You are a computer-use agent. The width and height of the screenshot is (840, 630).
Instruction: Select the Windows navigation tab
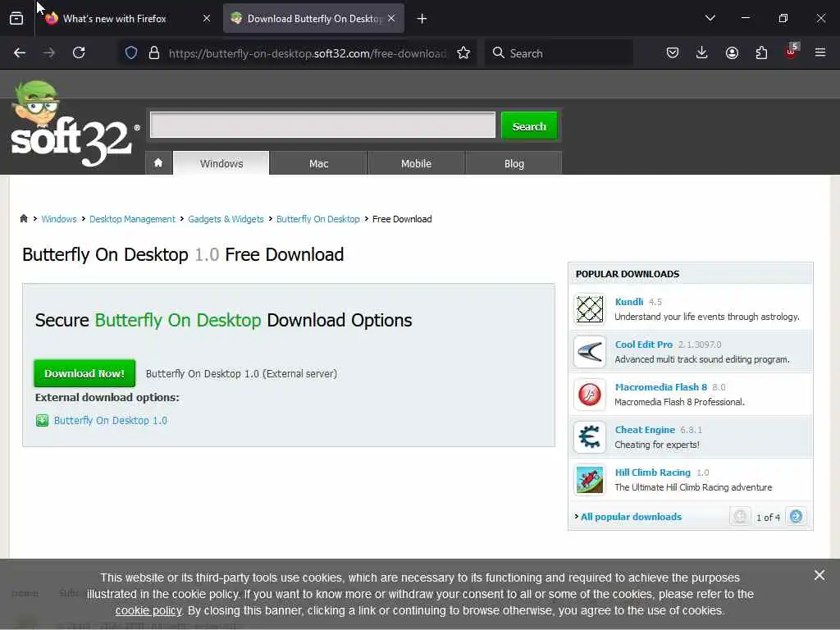pyautogui.click(x=221, y=163)
